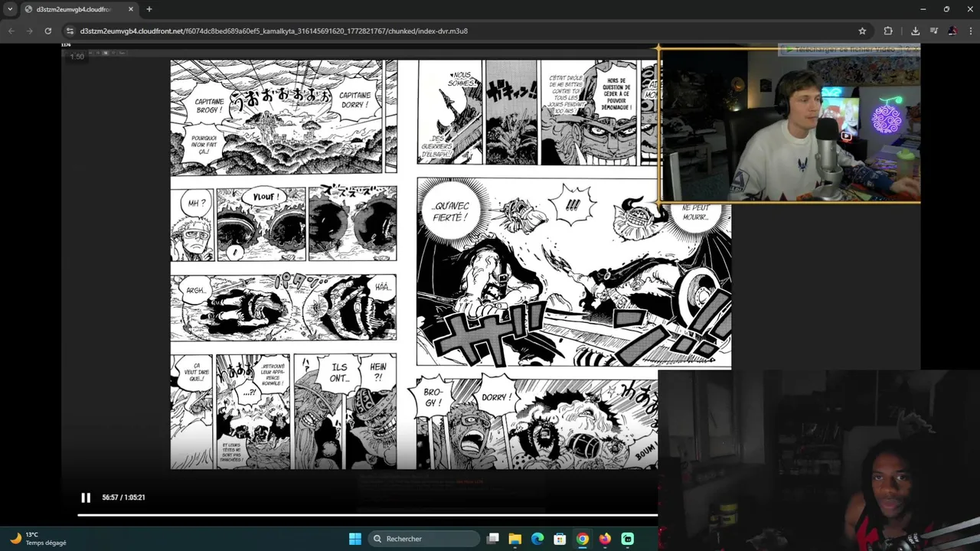Go forward in browser history
Viewport: 980px width, 551px height.
[29, 31]
